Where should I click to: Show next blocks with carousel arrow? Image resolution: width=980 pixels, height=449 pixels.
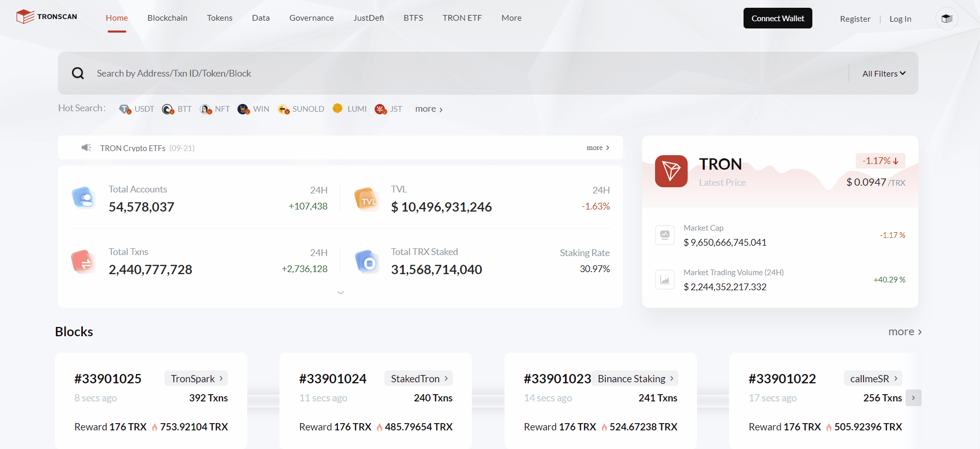tap(913, 398)
